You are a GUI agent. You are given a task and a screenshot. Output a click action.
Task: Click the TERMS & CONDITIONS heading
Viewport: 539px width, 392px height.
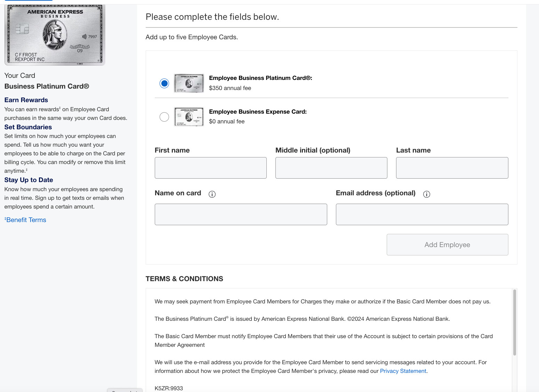(x=184, y=279)
